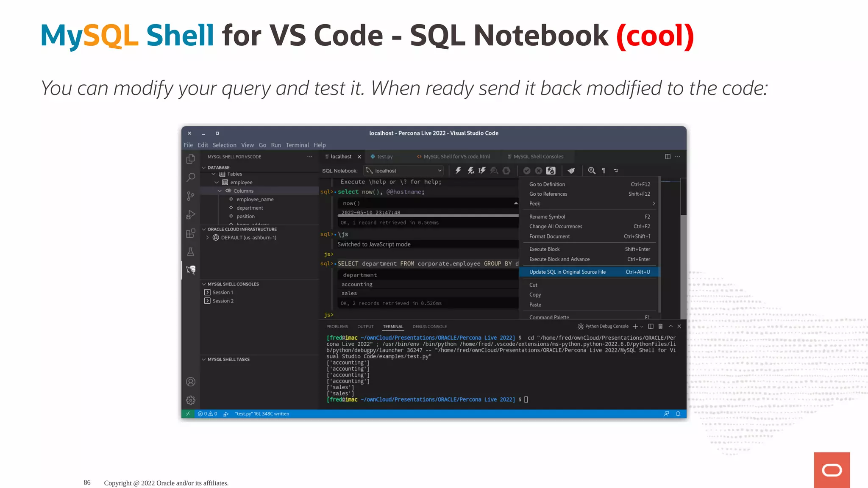Collapse the Columns tree node
The image size is (868, 488).
pyautogui.click(x=220, y=191)
